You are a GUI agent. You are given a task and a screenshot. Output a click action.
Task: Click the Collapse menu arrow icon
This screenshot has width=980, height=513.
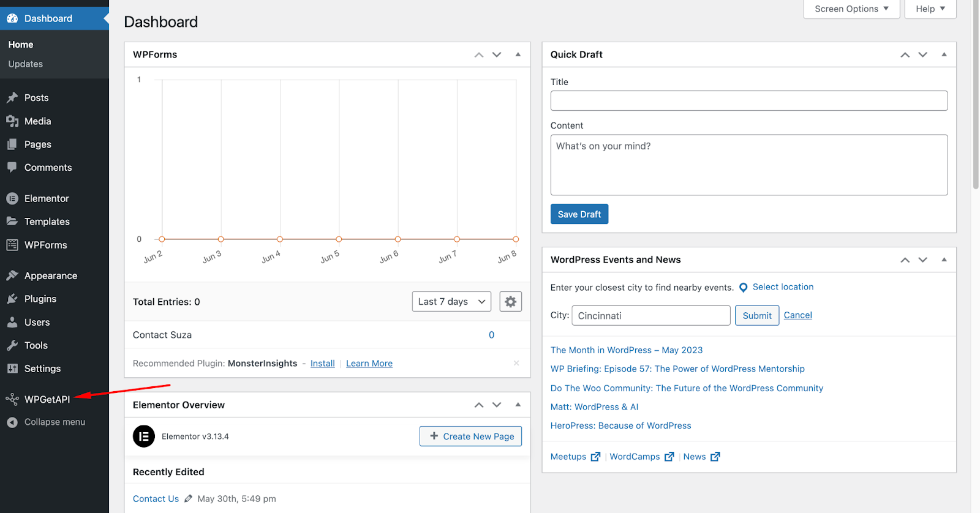[x=12, y=422]
